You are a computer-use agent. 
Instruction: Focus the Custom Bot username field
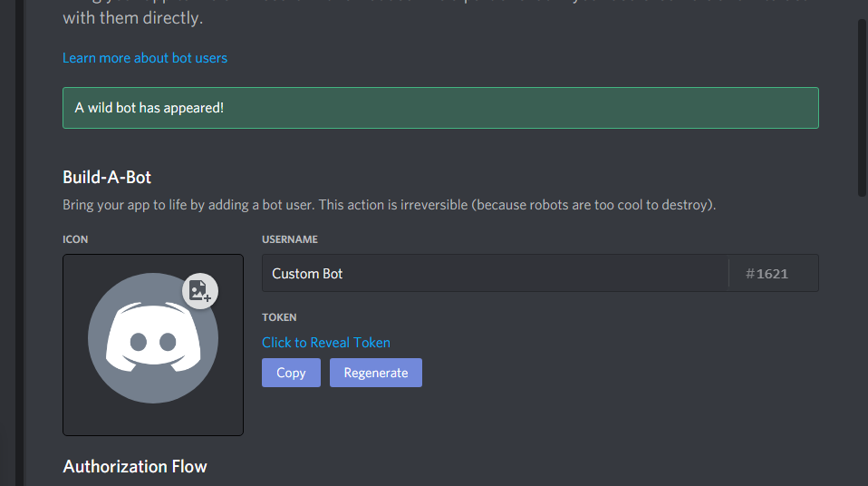pos(495,273)
